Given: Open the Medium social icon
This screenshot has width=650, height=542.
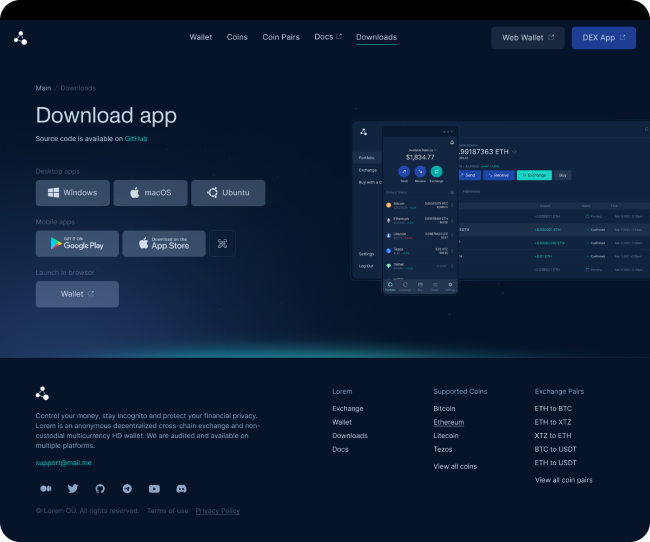Looking at the screenshot, I should tap(46, 489).
